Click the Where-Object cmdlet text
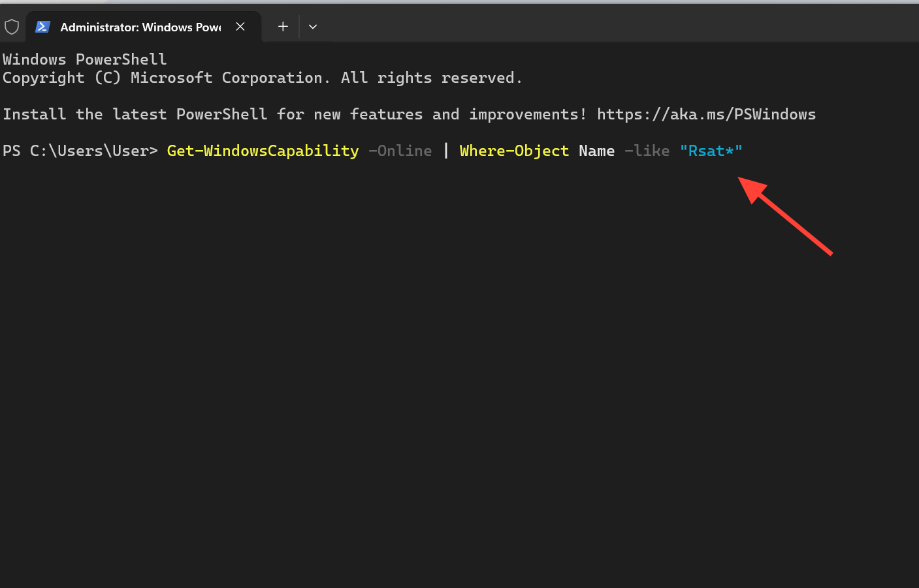Image resolution: width=919 pixels, height=588 pixels. pyautogui.click(x=514, y=151)
